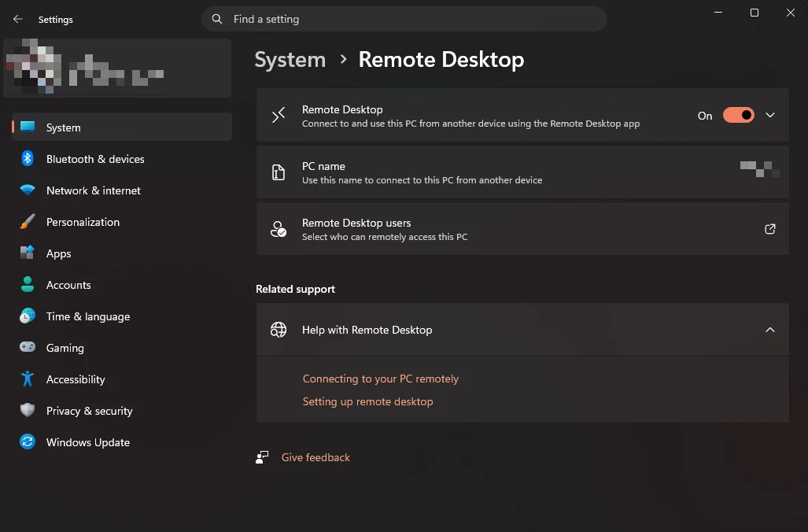Open Setting up remote desktop link
The image size is (808, 532).
[x=367, y=401]
